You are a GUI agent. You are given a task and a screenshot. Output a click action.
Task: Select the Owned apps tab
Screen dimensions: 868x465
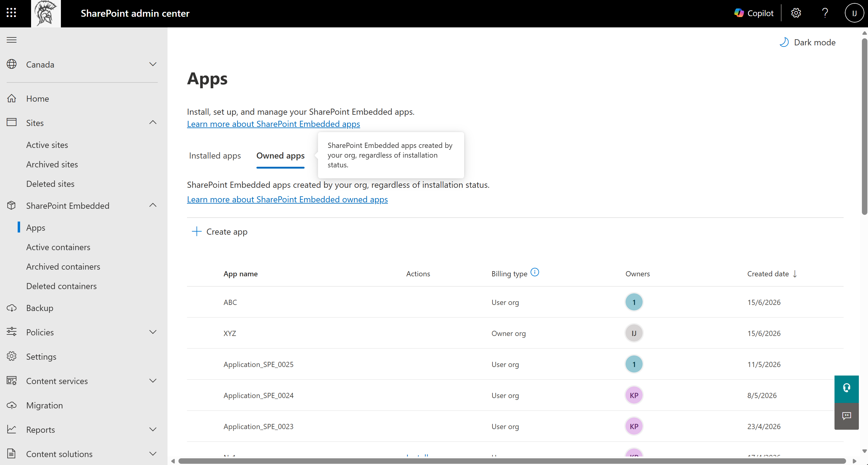[x=280, y=156]
